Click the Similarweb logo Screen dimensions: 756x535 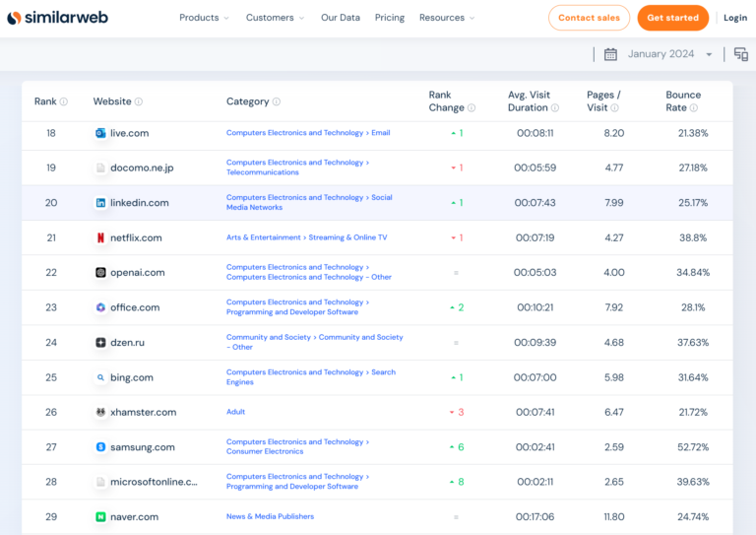coord(57,18)
